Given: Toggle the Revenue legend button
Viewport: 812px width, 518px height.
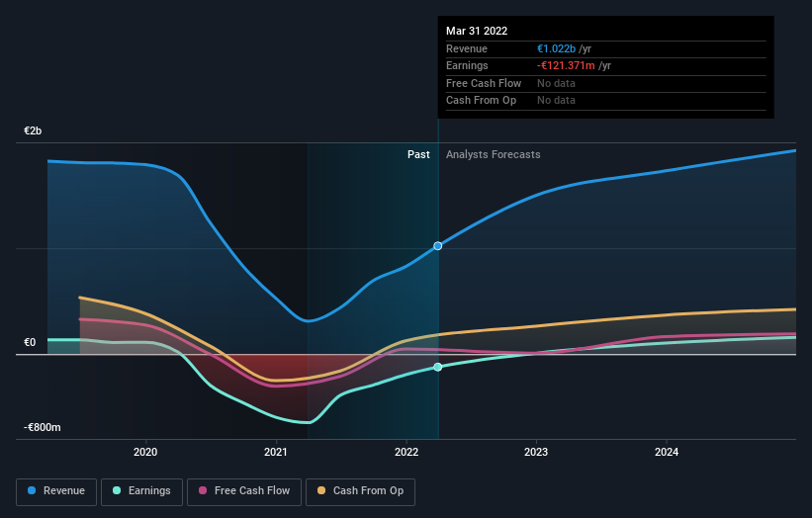Looking at the screenshot, I should pos(56,491).
